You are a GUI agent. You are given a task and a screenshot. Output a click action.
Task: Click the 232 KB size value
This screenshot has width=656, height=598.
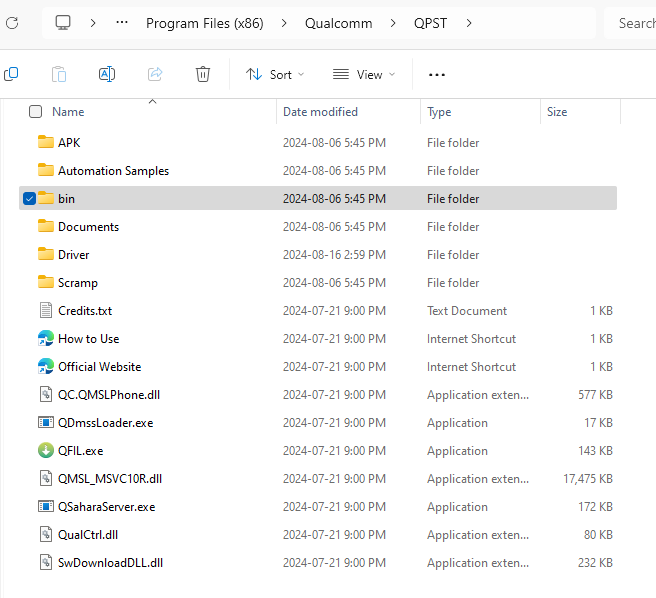595,563
